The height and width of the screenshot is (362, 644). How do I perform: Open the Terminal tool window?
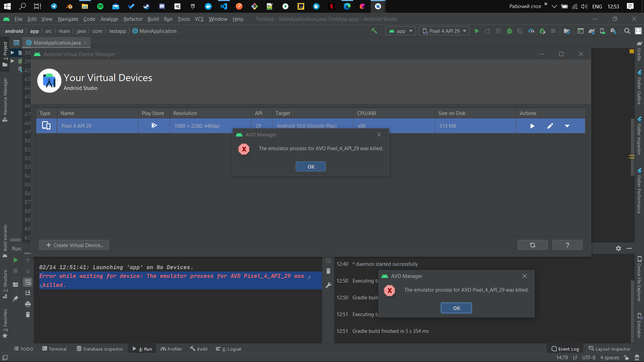click(54, 349)
